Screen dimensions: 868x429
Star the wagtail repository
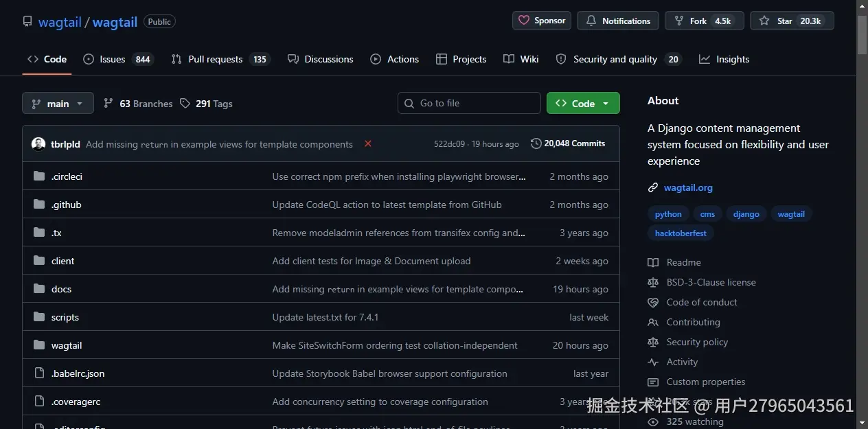coord(792,21)
